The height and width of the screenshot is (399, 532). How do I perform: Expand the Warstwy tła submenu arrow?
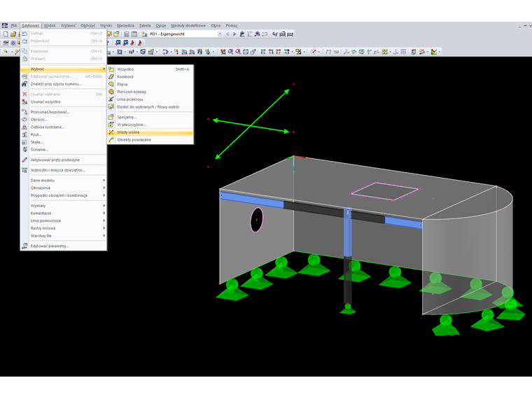point(104,235)
